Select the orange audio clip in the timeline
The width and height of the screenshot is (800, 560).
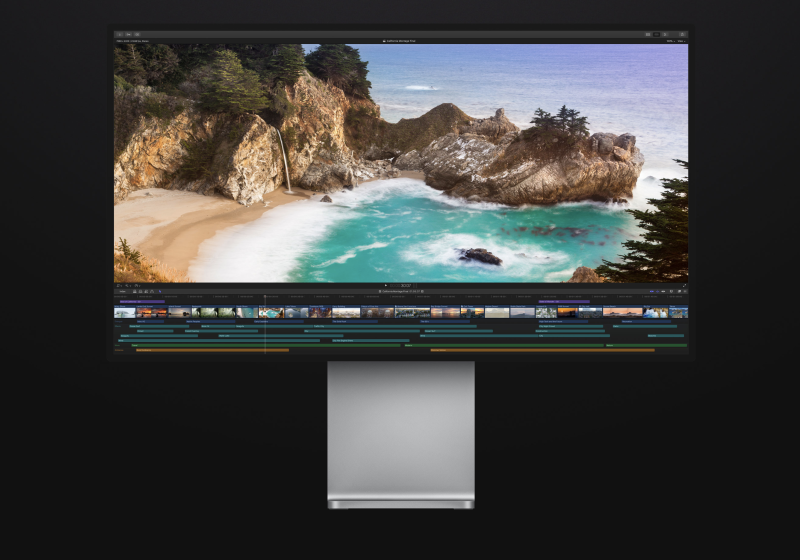212,350
